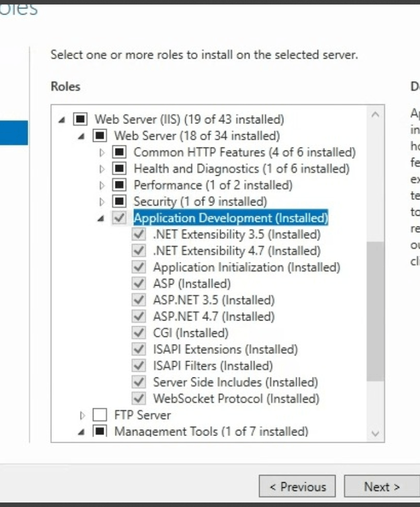The image size is (420, 507).
Task: Toggle the Security checkbox
Action: (119, 202)
